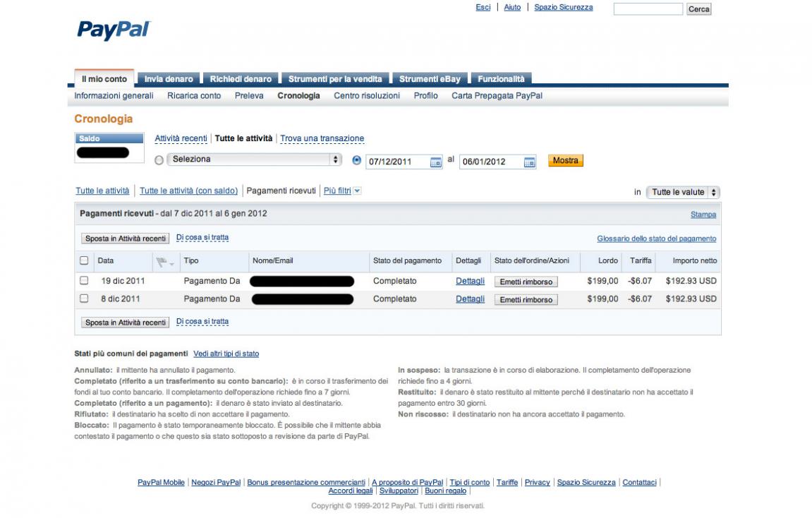The image size is (812, 518).
Task: Open Tipi di conto footer link
Action: coord(470,482)
